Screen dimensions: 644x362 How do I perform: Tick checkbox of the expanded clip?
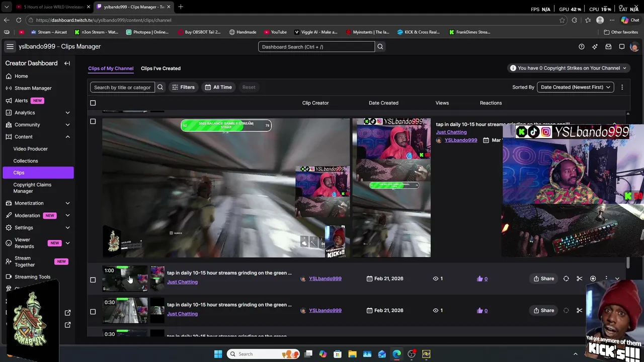(x=93, y=121)
